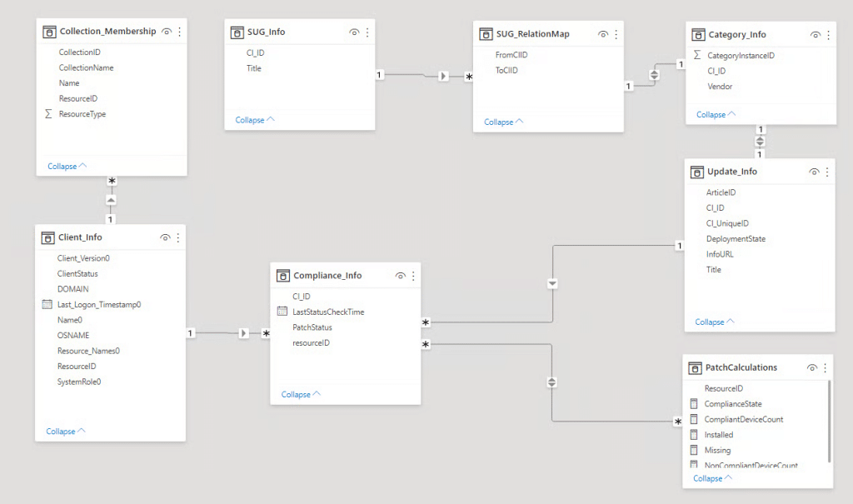The image size is (853, 504).
Task: Open more options on the SUG_Info table
Action: click(367, 32)
